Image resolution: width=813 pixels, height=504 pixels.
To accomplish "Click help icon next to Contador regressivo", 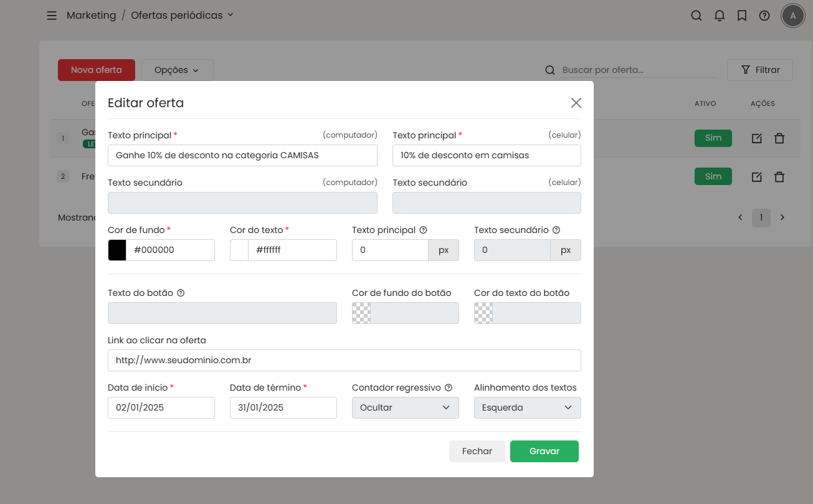I will click(448, 388).
